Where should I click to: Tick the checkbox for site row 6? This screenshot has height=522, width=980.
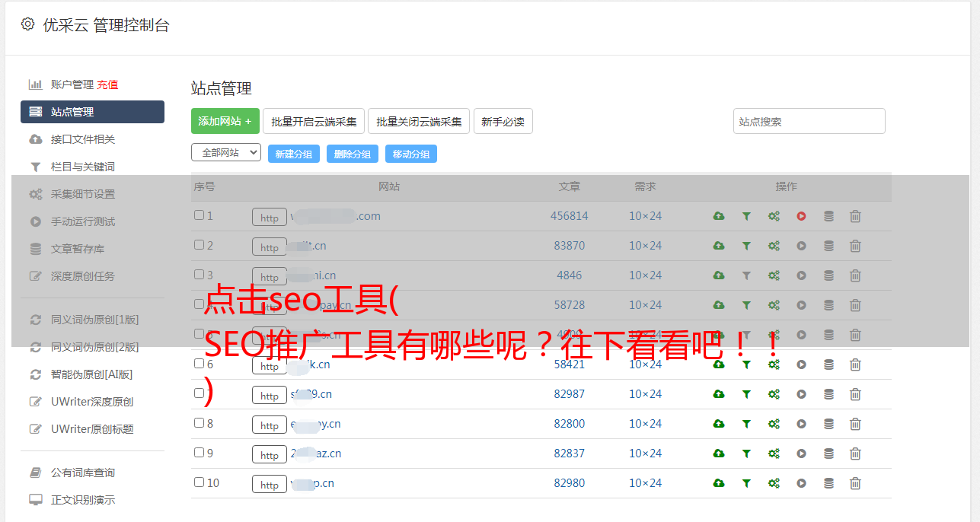[199, 364]
